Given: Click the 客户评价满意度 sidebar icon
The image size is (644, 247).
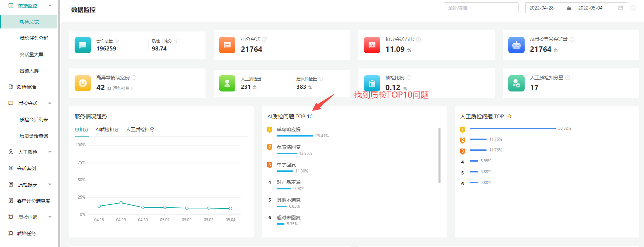Looking at the screenshot, I should [11, 201].
